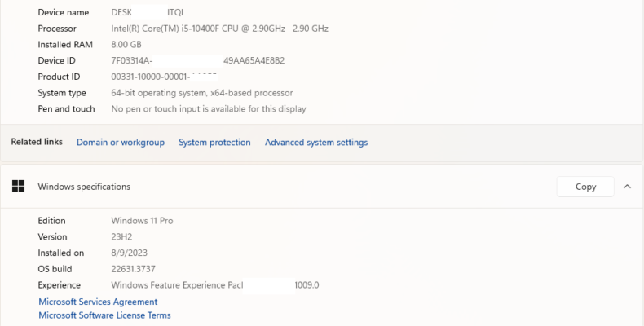Click the Edition label
Screen dimensions: 644x326
point(51,221)
